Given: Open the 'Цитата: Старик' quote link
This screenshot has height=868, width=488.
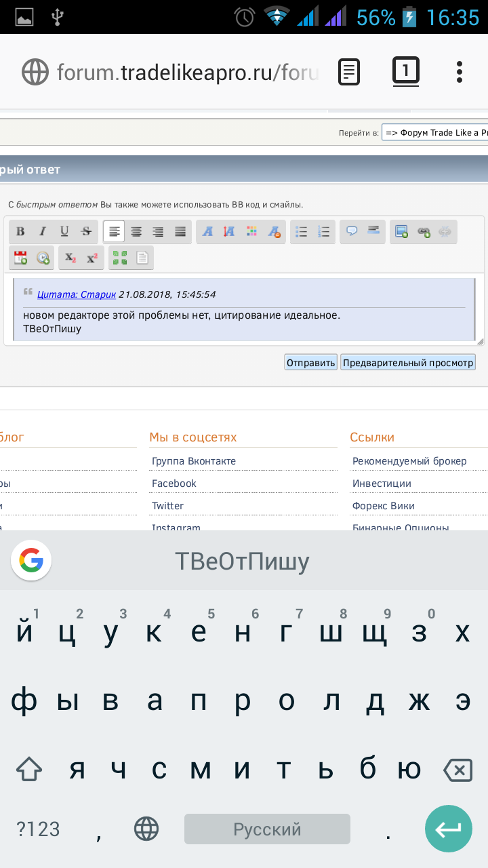Looking at the screenshot, I should [x=77, y=294].
